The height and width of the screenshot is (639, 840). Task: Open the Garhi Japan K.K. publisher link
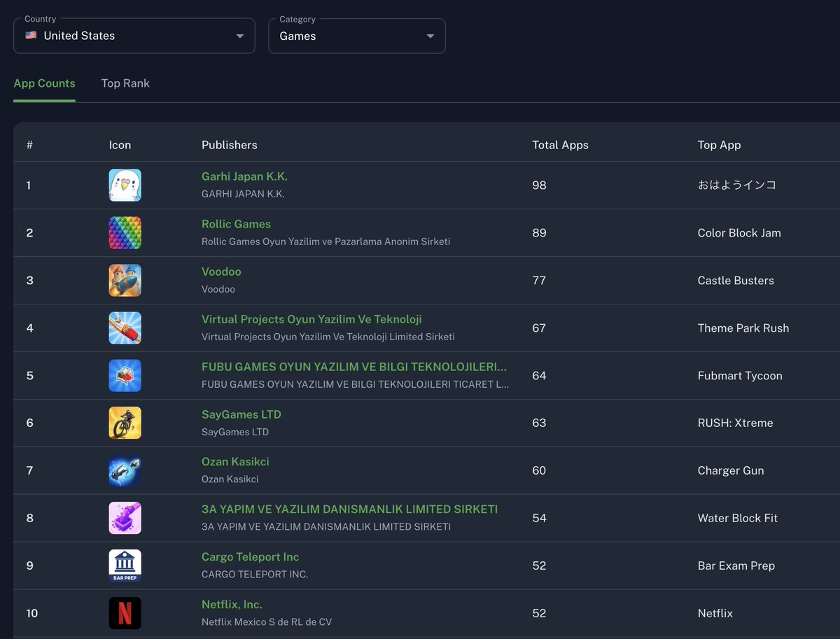244,176
